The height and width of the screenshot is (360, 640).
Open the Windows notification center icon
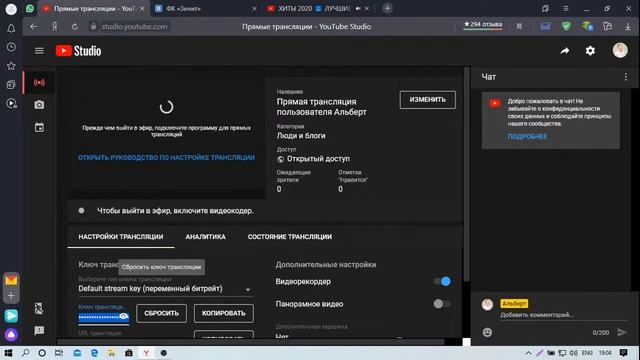pos(623,353)
